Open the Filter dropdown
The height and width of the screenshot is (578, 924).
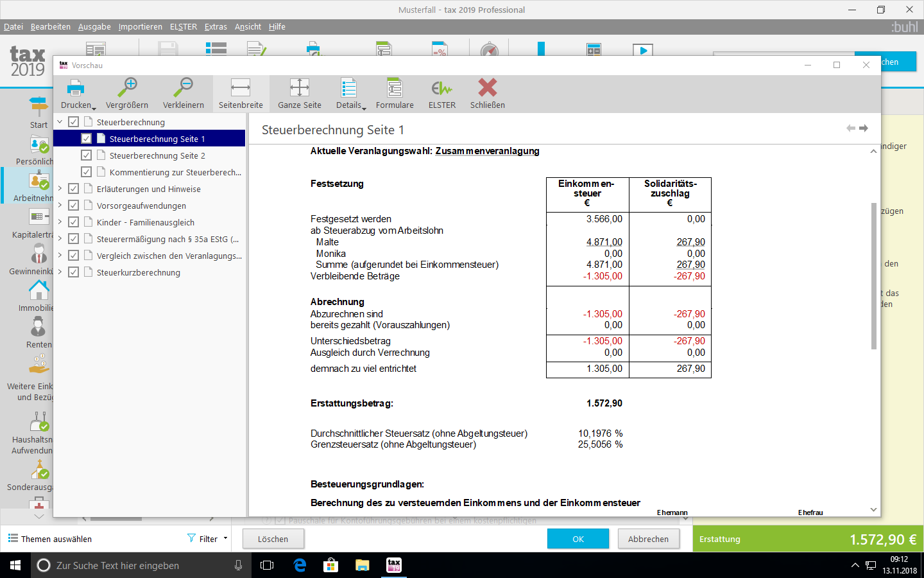(x=207, y=539)
